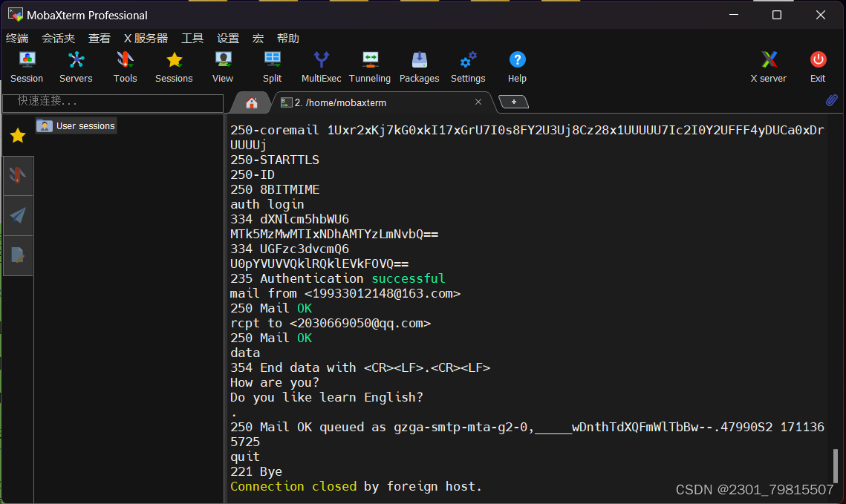This screenshot has height=504, width=846.
Task: Click the 'Connection closed by foreign host.' line
Action: (x=356, y=487)
